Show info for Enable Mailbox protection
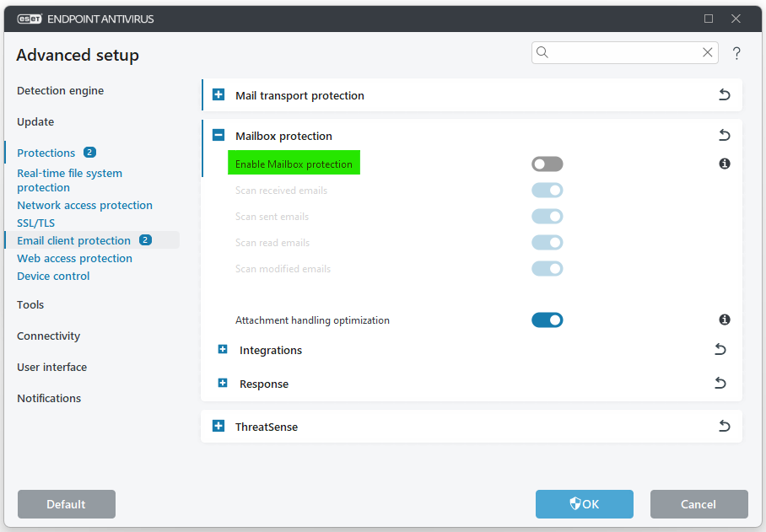766x532 pixels. point(725,164)
